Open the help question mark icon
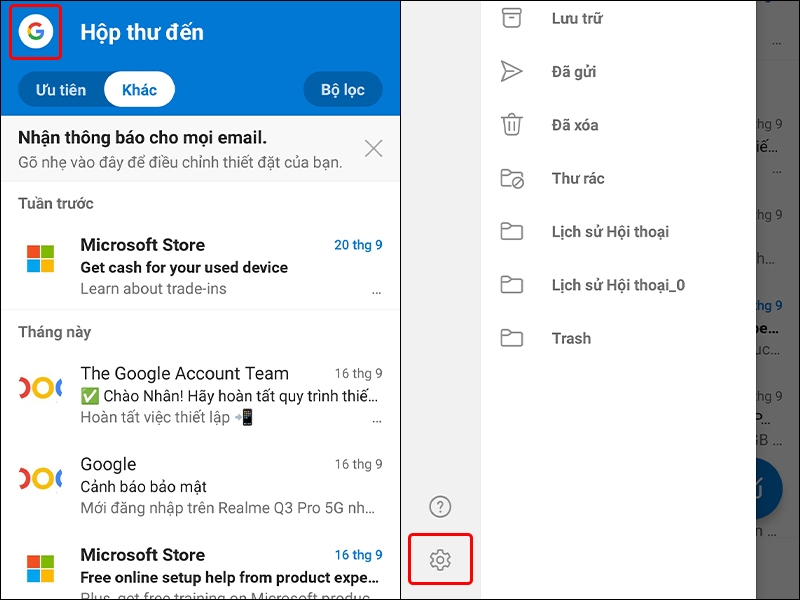The height and width of the screenshot is (600, 800). tap(440, 507)
